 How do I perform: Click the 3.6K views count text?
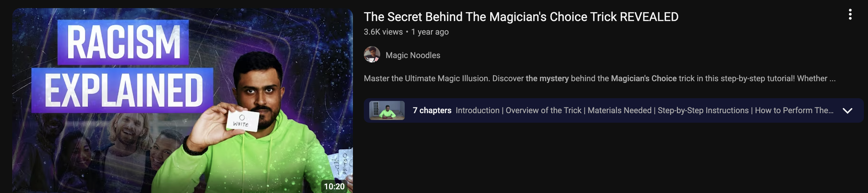(383, 32)
